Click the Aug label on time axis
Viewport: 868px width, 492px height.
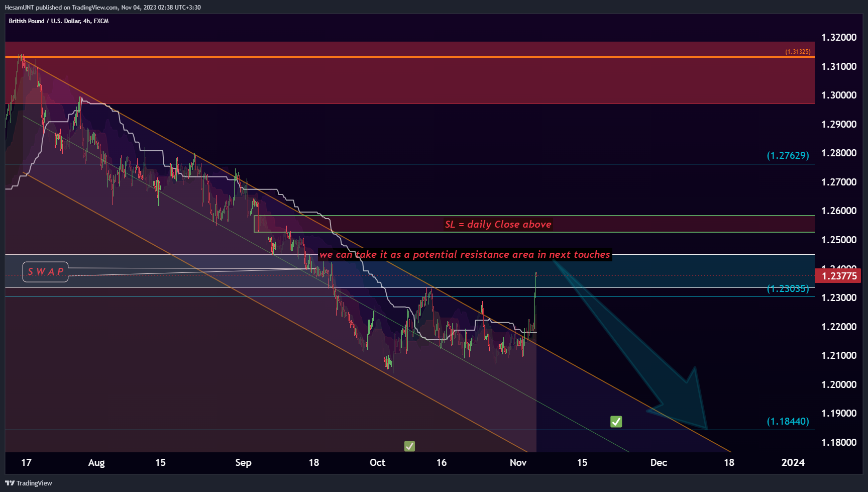point(96,462)
